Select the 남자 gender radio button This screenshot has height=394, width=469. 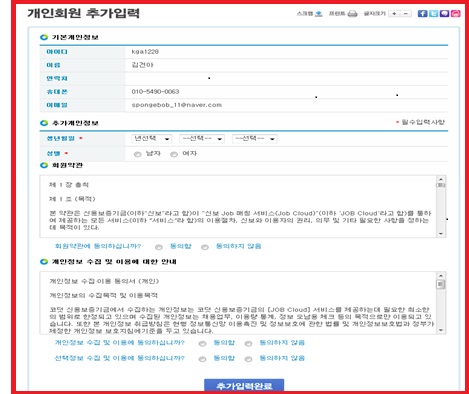point(137,154)
